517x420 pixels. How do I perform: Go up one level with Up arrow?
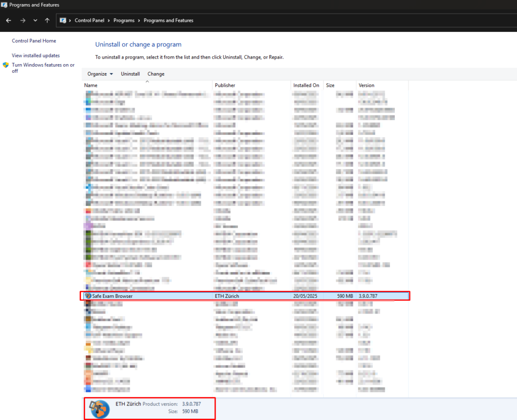coord(47,20)
